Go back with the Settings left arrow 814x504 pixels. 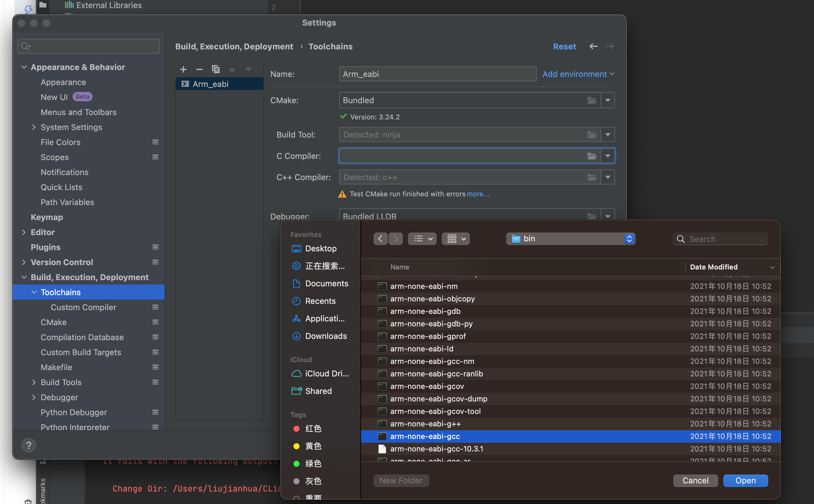point(593,46)
